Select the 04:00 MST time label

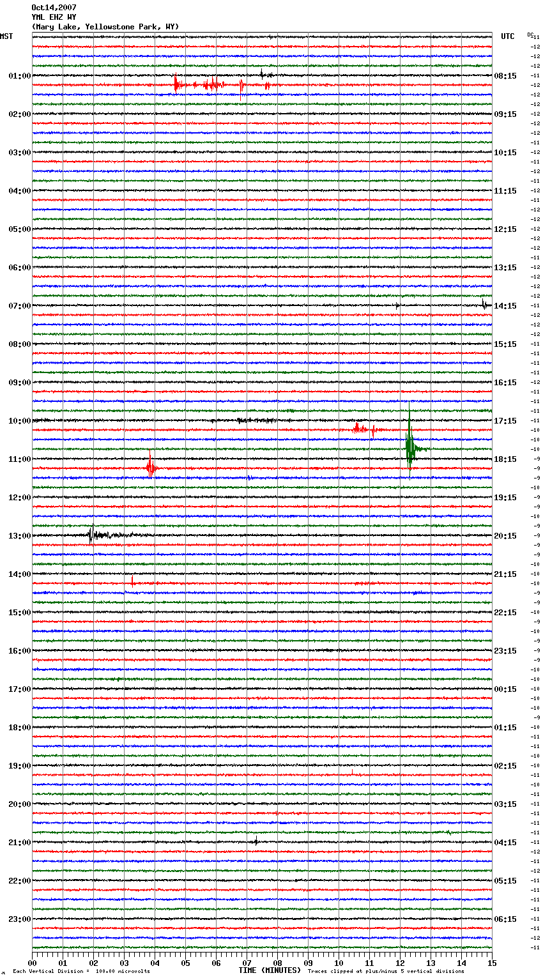20,191
